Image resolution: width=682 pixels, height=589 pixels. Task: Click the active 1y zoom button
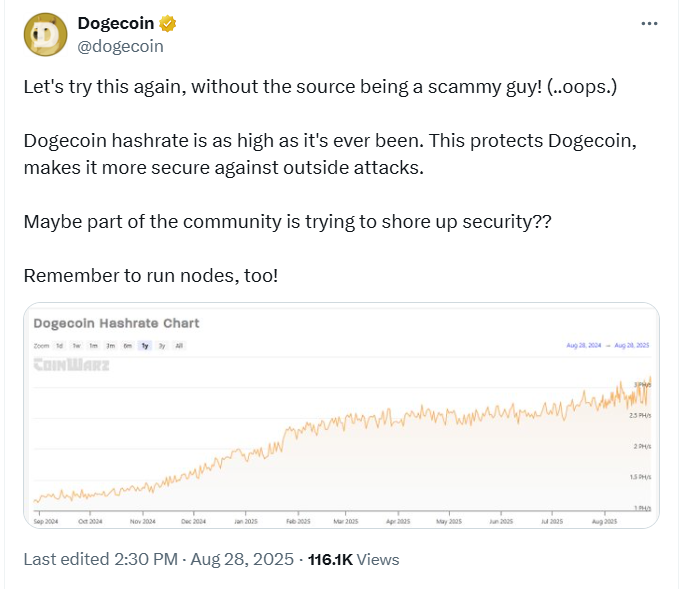145,346
